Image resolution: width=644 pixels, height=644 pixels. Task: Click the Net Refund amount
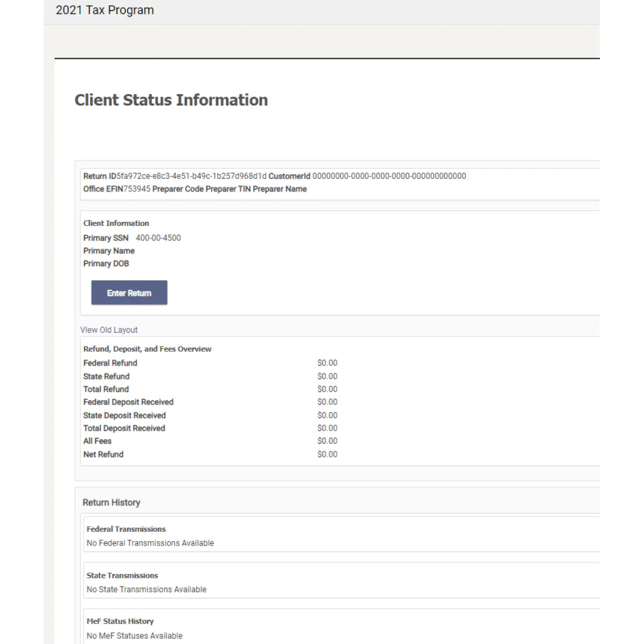tap(327, 454)
